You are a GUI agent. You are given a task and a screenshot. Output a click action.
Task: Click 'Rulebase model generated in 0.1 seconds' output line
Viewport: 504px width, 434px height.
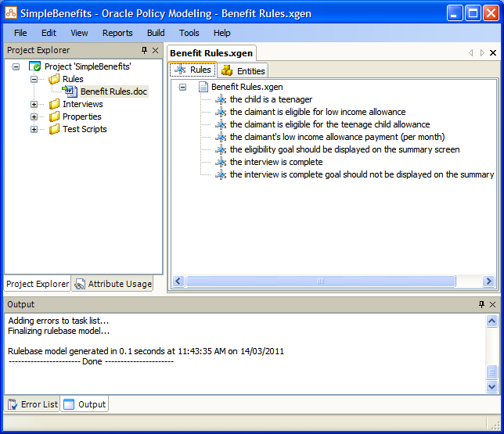[146, 351]
